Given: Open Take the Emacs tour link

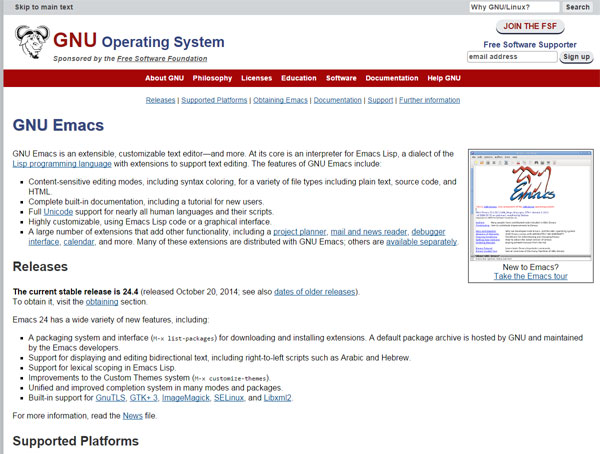Looking at the screenshot, I should click(531, 276).
